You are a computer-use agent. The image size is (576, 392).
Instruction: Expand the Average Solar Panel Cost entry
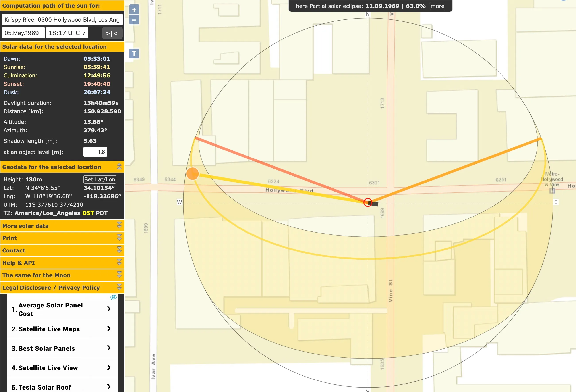[x=108, y=309]
